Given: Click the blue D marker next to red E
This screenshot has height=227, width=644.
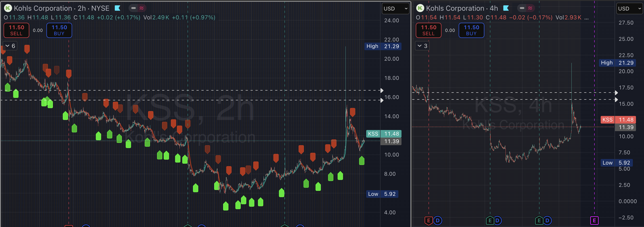Looking at the screenshot, I should (x=438, y=221).
